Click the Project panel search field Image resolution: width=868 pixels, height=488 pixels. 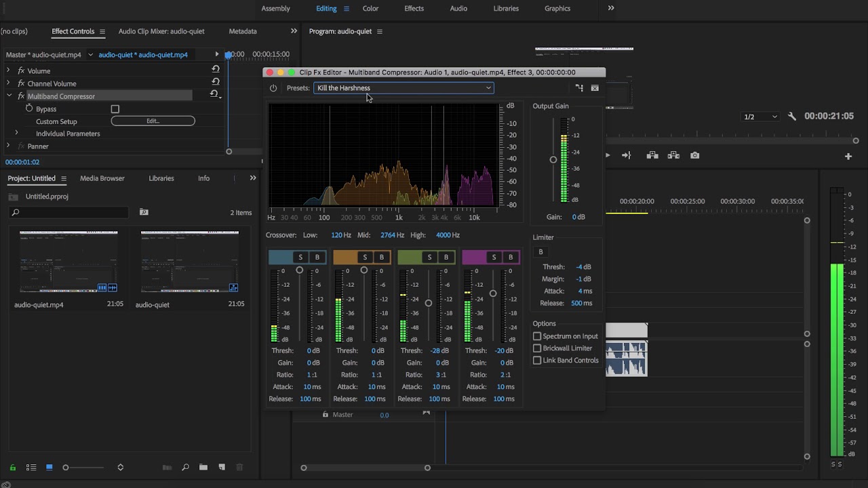[69, 212]
